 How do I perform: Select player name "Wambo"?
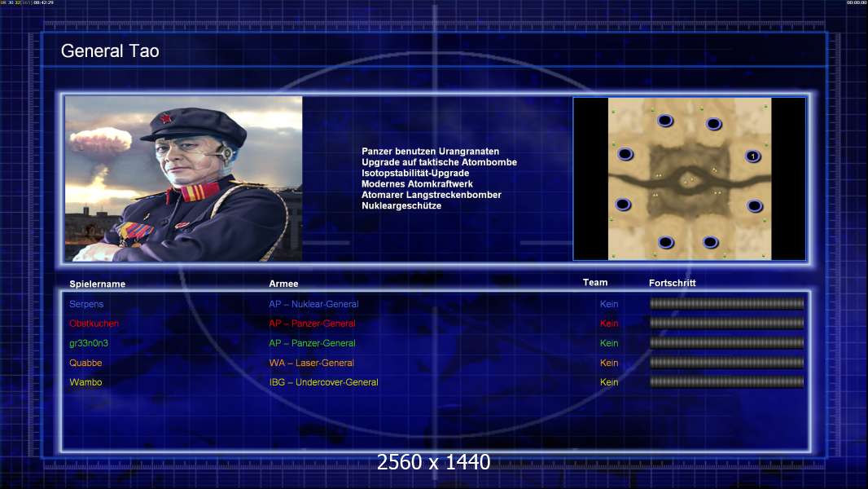pyautogui.click(x=85, y=382)
